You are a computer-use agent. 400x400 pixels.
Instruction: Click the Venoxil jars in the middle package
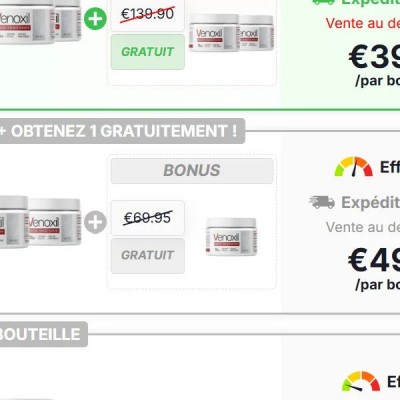(x=40, y=222)
